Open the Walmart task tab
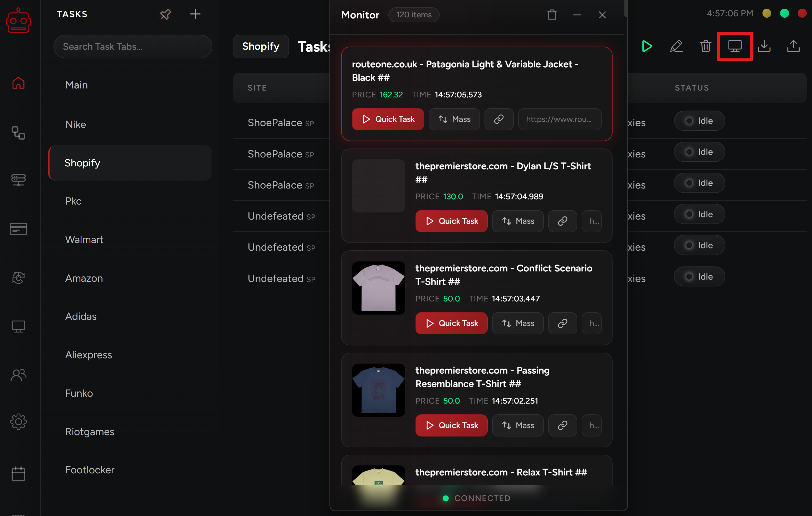The image size is (812, 516). click(84, 239)
